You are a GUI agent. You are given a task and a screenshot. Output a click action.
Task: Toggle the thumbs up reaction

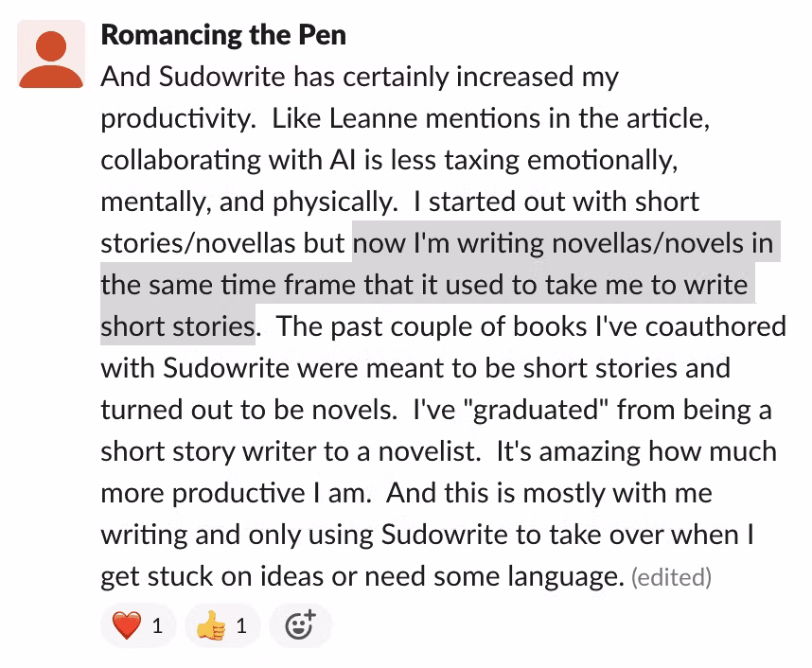click(x=221, y=625)
